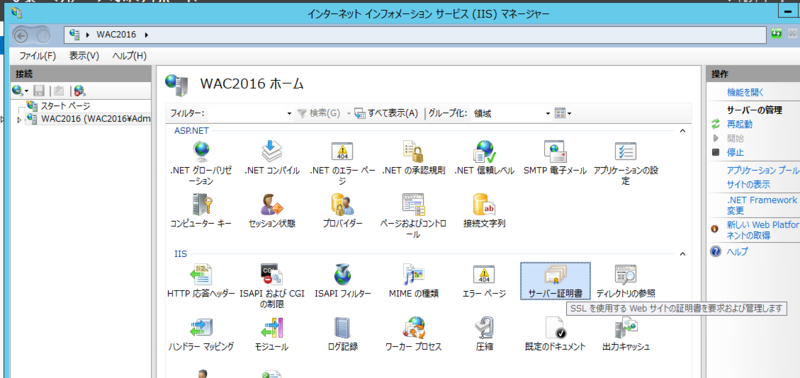The width and height of the screenshot is (800, 378).
Task: Open .NET の承認規則 feature
Action: 413,158
